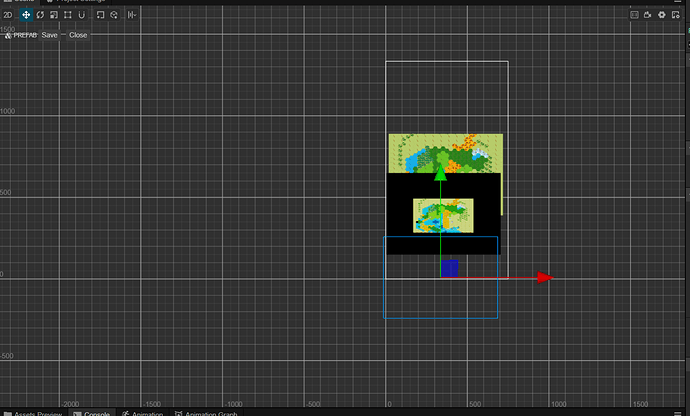
Task: Select the large hex tilemap at the top
Action: [x=446, y=153]
